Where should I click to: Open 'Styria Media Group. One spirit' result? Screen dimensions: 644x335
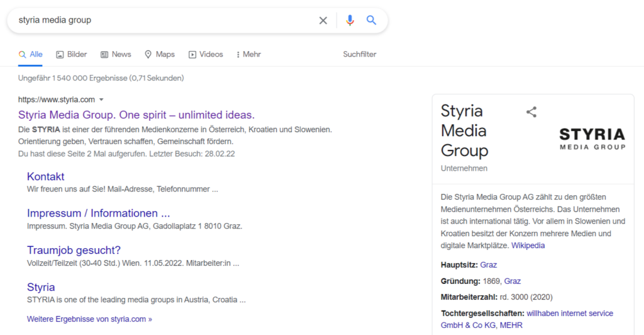coord(136,115)
